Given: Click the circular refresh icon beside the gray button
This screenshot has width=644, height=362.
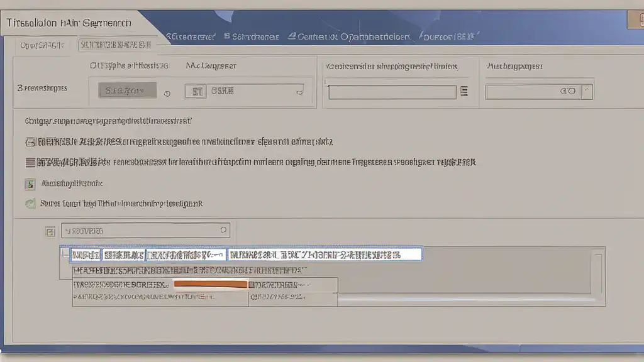Looking at the screenshot, I should point(167,94).
